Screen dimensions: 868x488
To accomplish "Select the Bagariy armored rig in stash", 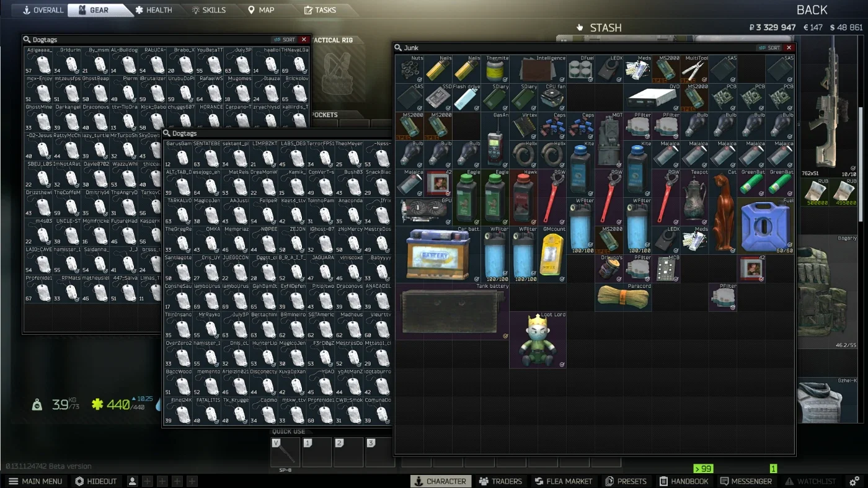I will pos(828,291).
